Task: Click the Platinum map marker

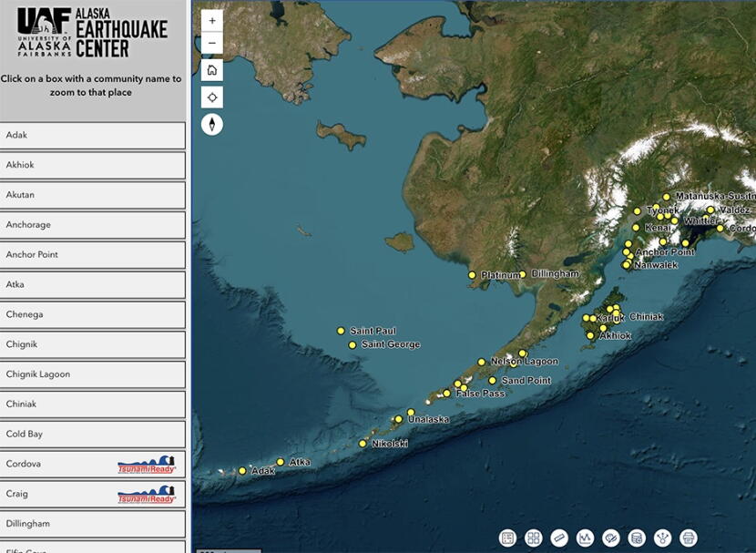Action: pyautogui.click(x=472, y=275)
